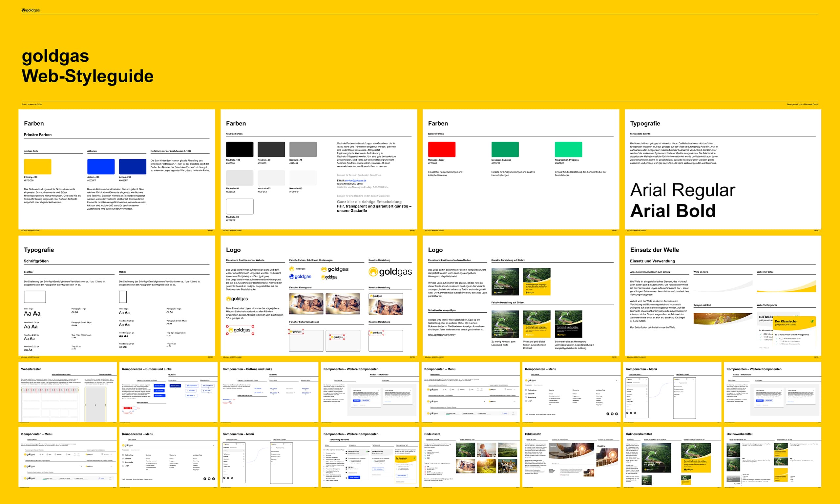Pick the white Neutrals–00 swatch
This screenshot has width=840, height=504.
pos(240,206)
